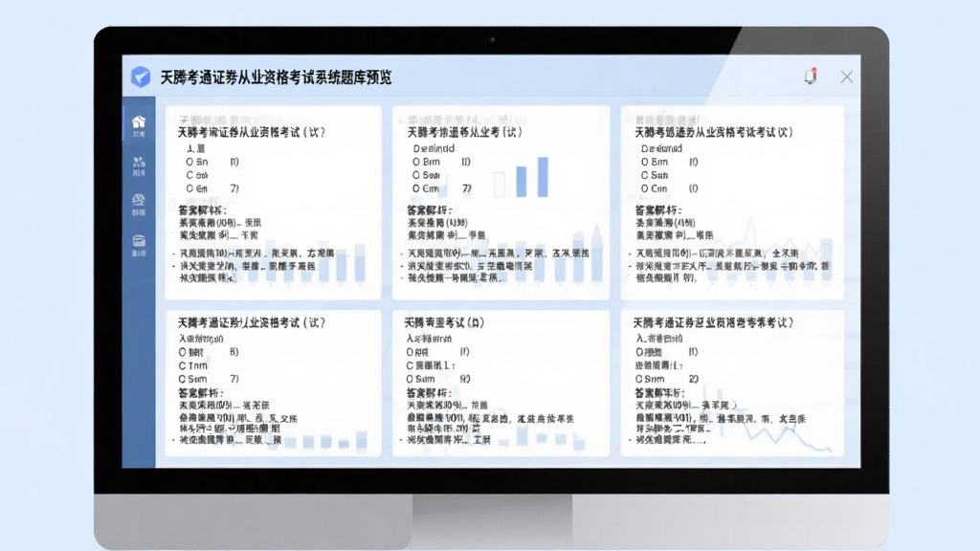980x551 pixels.
Task: Choose option "Bm" in top-middle card
Action: click(426, 162)
